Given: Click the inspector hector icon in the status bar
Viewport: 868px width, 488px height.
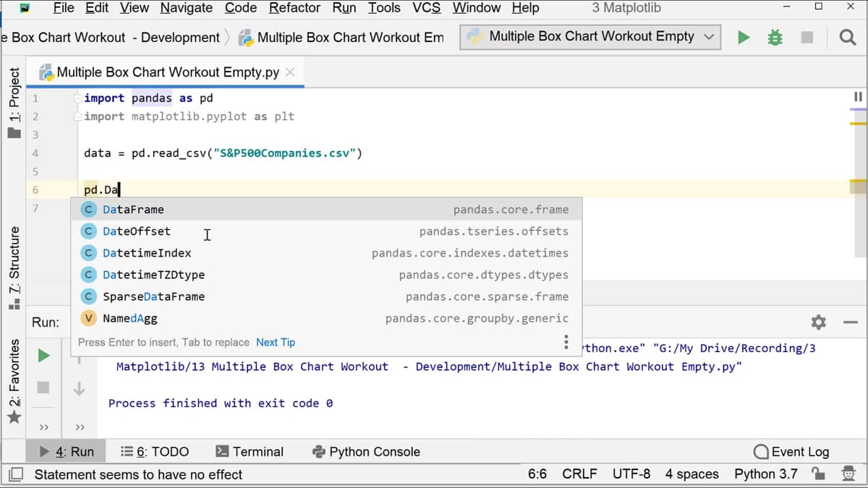Looking at the screenshot, I should coord(848,474).
